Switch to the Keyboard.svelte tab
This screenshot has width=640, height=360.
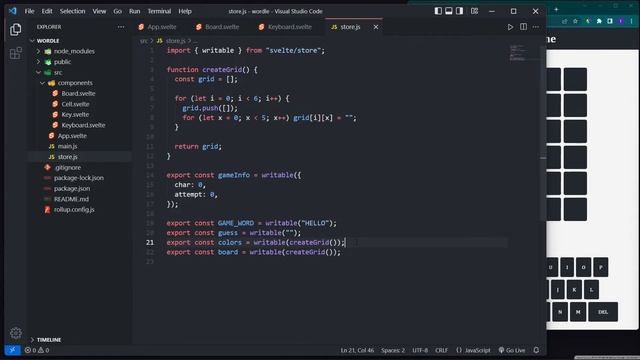(x=285, y=27)
